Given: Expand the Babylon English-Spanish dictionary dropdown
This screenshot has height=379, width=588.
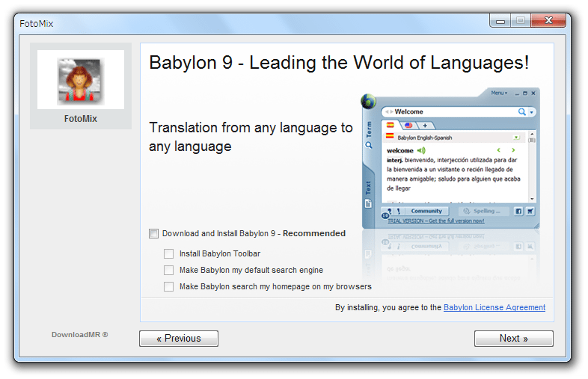Looking at the screenshot, I should [x=517, y=138].
